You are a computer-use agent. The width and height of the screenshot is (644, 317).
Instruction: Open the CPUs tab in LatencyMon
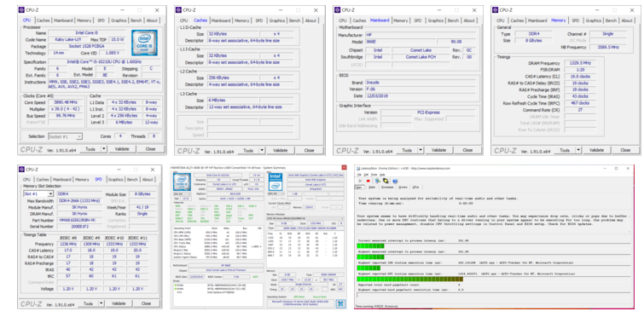pyautogui.click(x=415, y=187)
